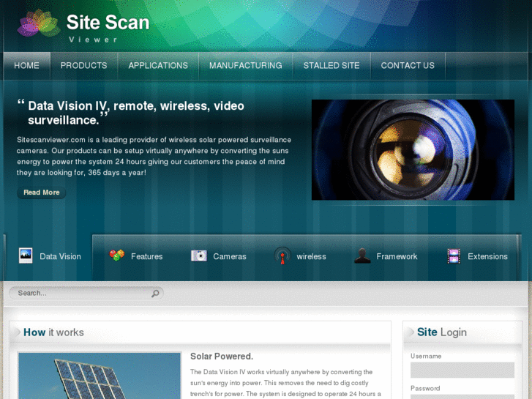Switch to the wireless tab label
The height and width of the screenshot is (399, 532).
click(x=312, y=256)
